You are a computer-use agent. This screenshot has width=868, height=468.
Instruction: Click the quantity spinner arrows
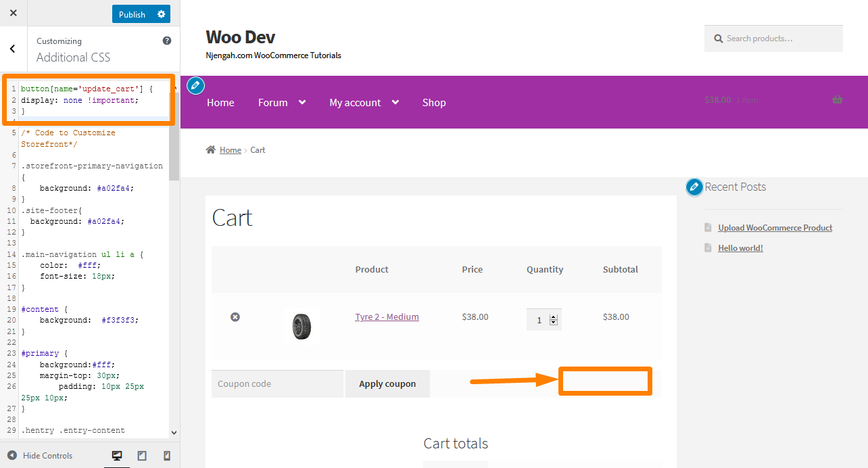pos(554,320)
